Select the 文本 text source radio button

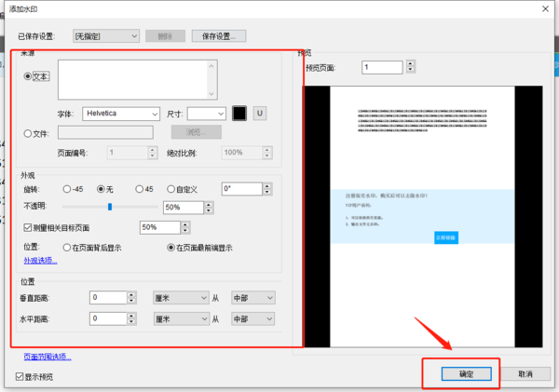[x=27, y=76]
